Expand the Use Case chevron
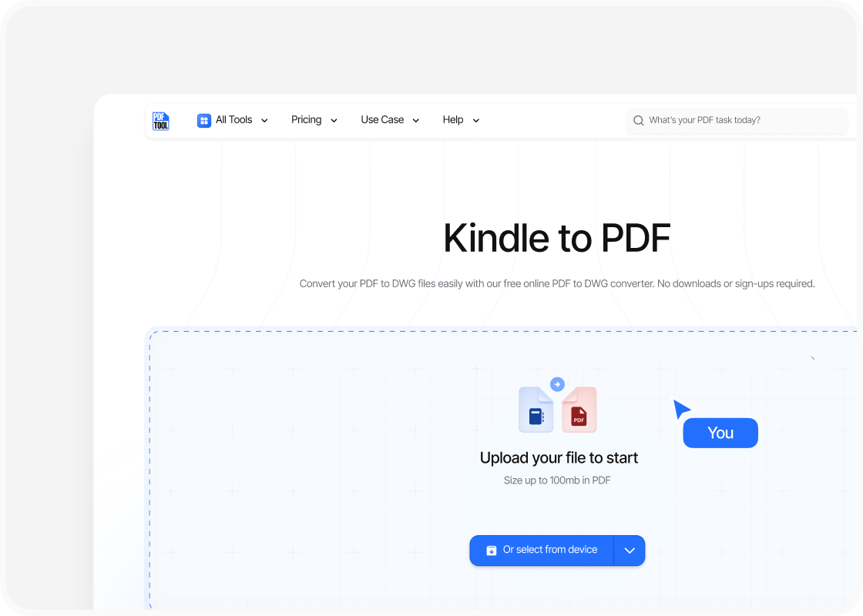This screenshot has width=863, height=616. click(x=415, y=120)
